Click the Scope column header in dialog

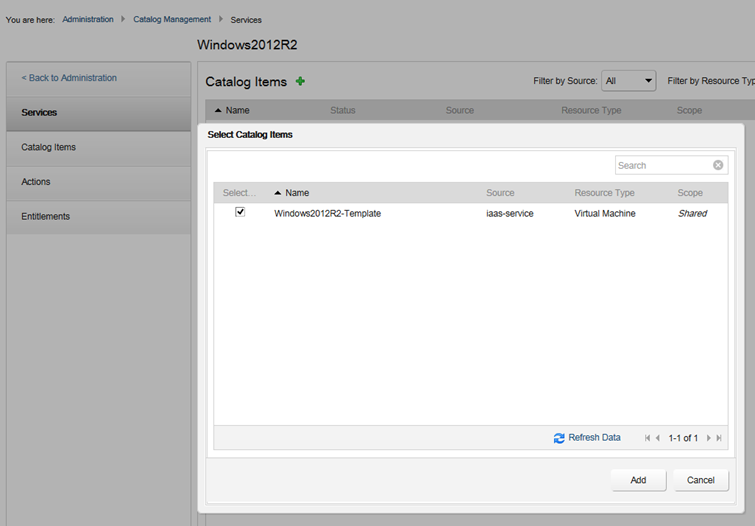pos(690,193)
